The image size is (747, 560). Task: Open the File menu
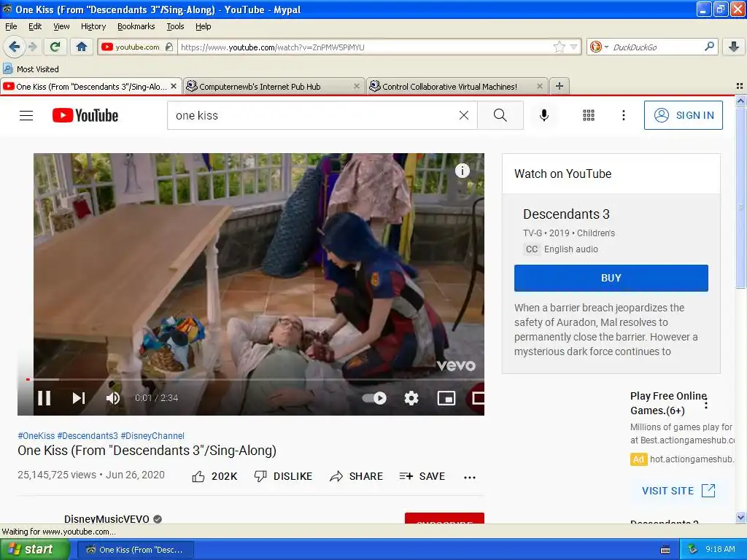11,26
